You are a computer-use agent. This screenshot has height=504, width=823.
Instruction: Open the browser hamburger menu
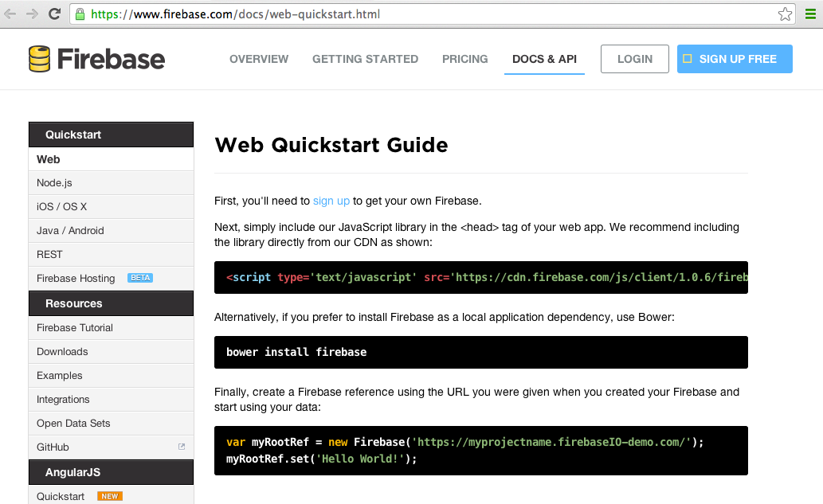810,14
